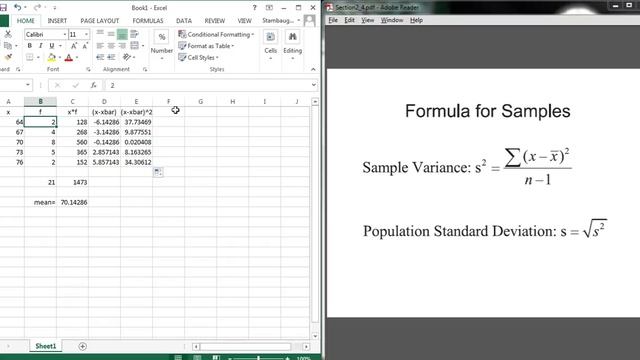Toggle Italic formatting
This screenshot has width=640, height=360.
pos(40,46)
